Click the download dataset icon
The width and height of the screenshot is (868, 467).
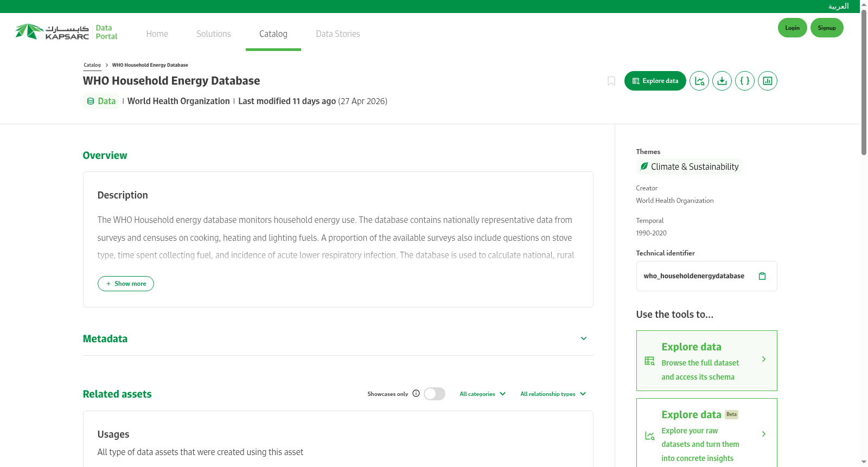click(x=722, y=81)
